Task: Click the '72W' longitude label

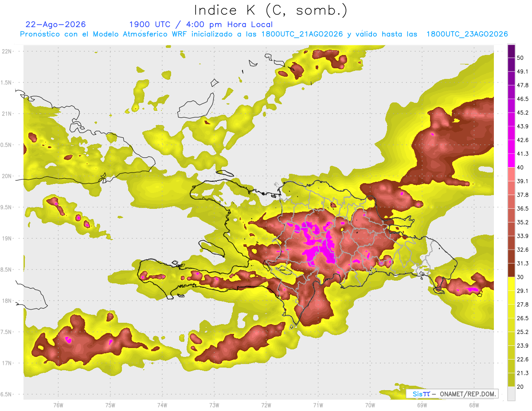Action: click(x=266, y=405)
